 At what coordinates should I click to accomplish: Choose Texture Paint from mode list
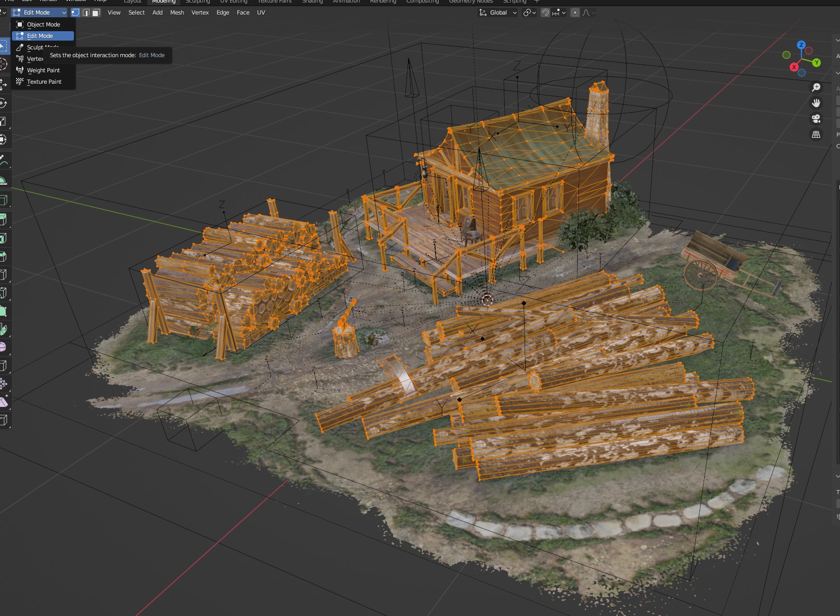(43, 82)
